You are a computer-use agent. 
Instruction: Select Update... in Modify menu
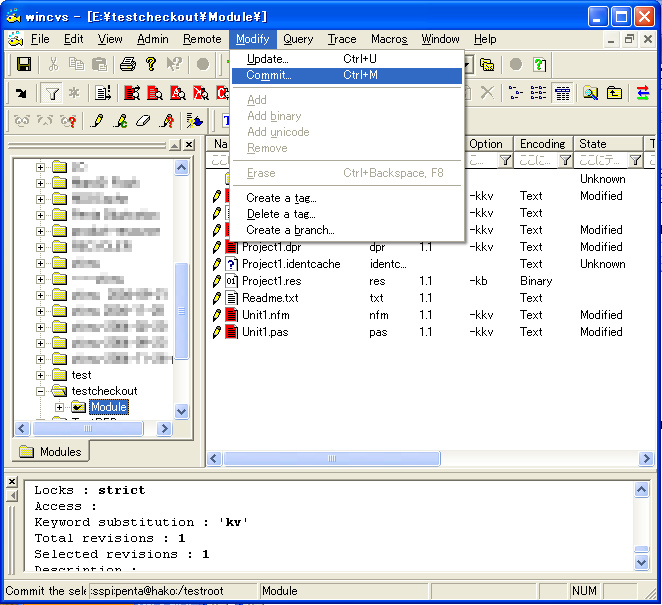tap(347, 59)
